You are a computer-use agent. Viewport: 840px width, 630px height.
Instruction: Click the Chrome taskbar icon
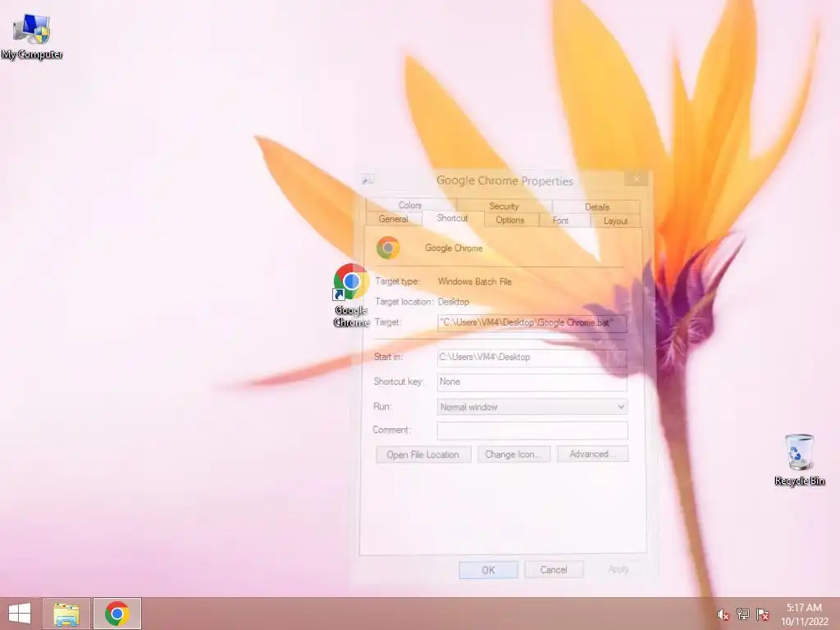click(117, 614)
